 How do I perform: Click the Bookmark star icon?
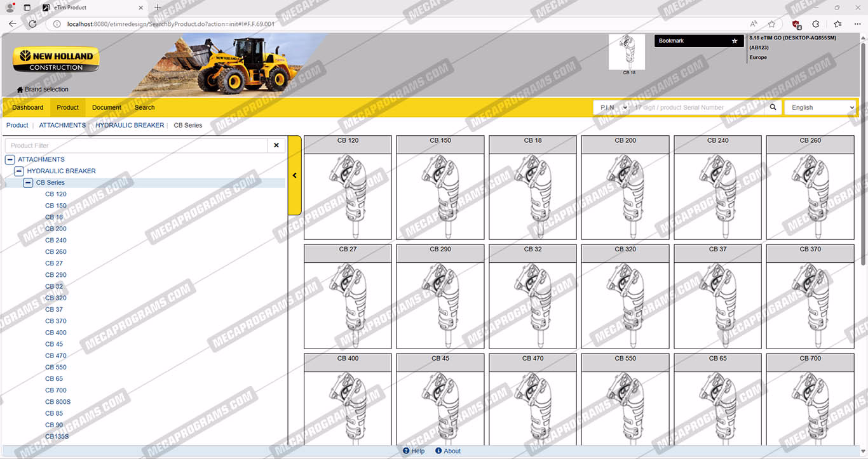coord(735,41)
